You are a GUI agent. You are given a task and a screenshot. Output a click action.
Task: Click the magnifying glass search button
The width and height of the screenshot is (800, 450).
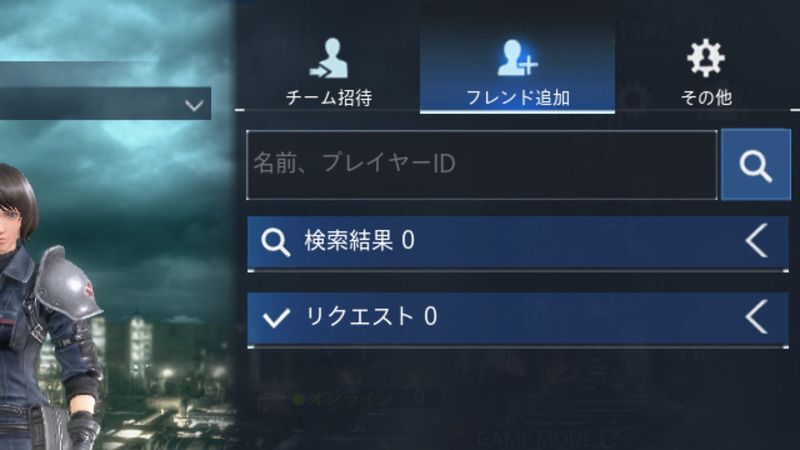click(x=756, y=165)
